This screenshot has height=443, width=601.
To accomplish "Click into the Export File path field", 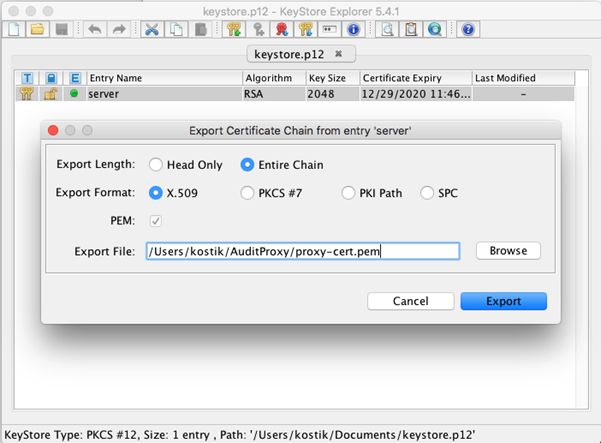I will [303, 251].
